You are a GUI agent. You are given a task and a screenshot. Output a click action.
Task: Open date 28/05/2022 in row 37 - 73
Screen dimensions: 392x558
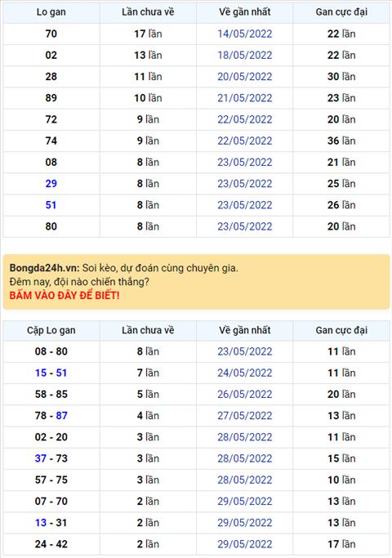[245, 458]
